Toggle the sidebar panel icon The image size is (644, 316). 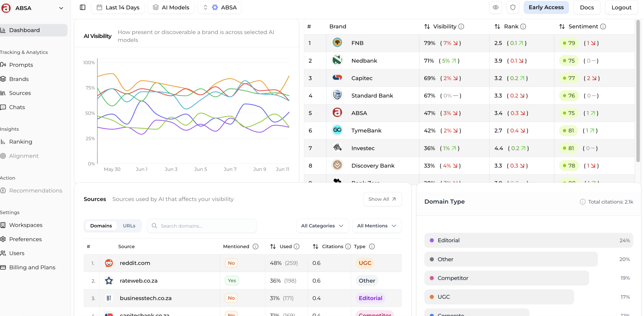coord(83,7)
